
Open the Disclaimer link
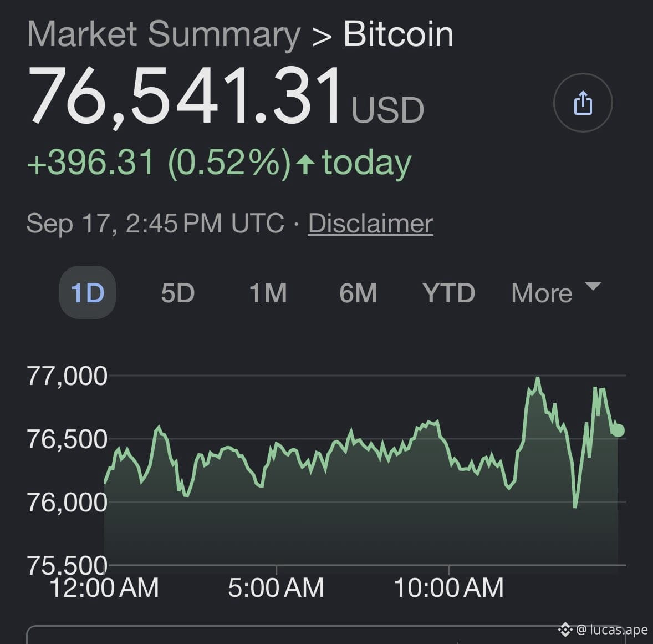(371, 224)
